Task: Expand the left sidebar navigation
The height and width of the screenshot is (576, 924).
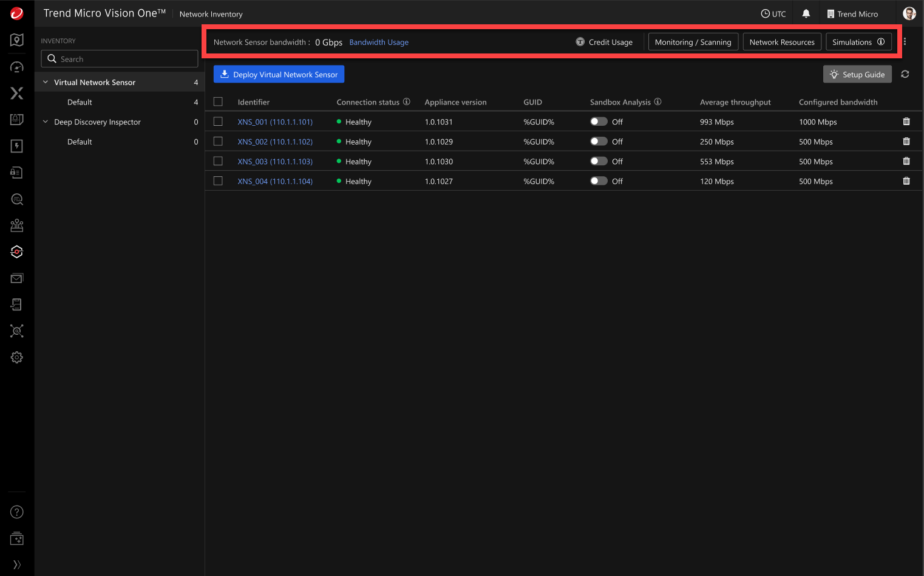Action: (17, 564)
